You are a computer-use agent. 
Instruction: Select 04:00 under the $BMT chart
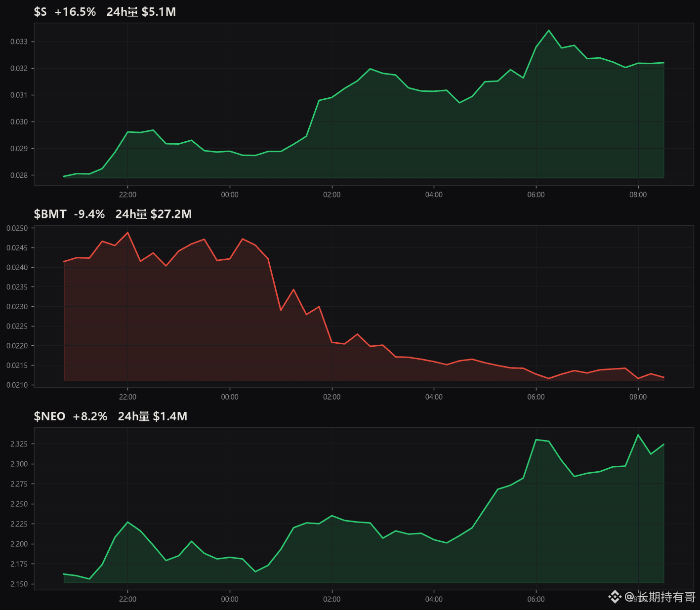434,397
